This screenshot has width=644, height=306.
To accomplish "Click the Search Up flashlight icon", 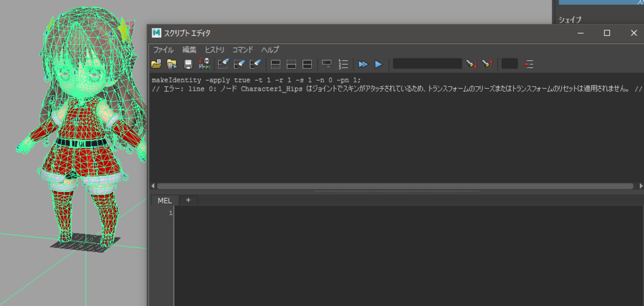I will click(x=487, y=64).
